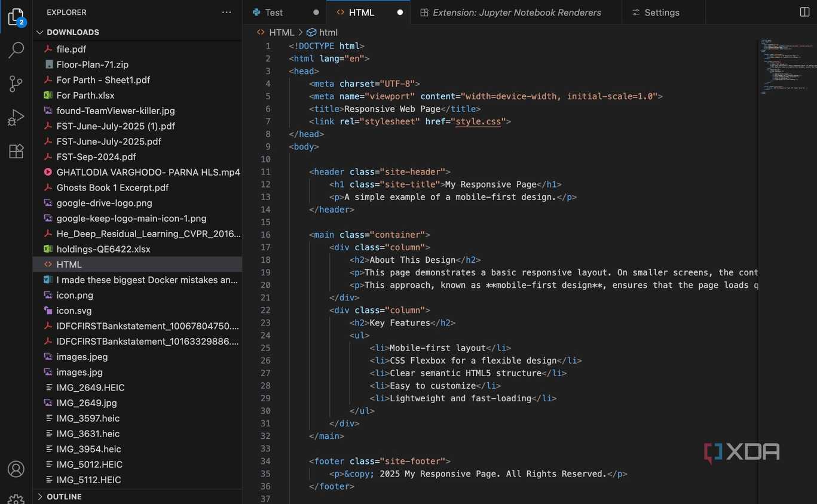Open FST-June-July-2025 (1).pdf
Viewport: 817px width, 504px height.
tap(137, 126)
